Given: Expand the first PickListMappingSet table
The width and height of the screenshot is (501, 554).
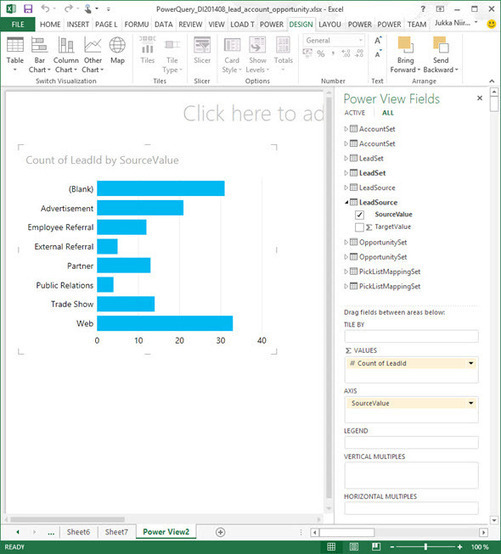Looking at the screenshot, I should click(x=346, y=271).
